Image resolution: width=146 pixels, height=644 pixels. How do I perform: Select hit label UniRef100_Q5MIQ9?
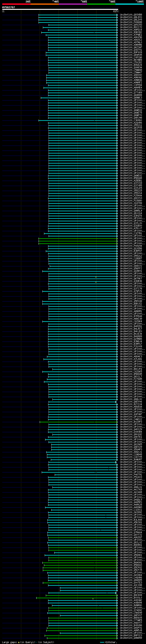pos(131,301)
